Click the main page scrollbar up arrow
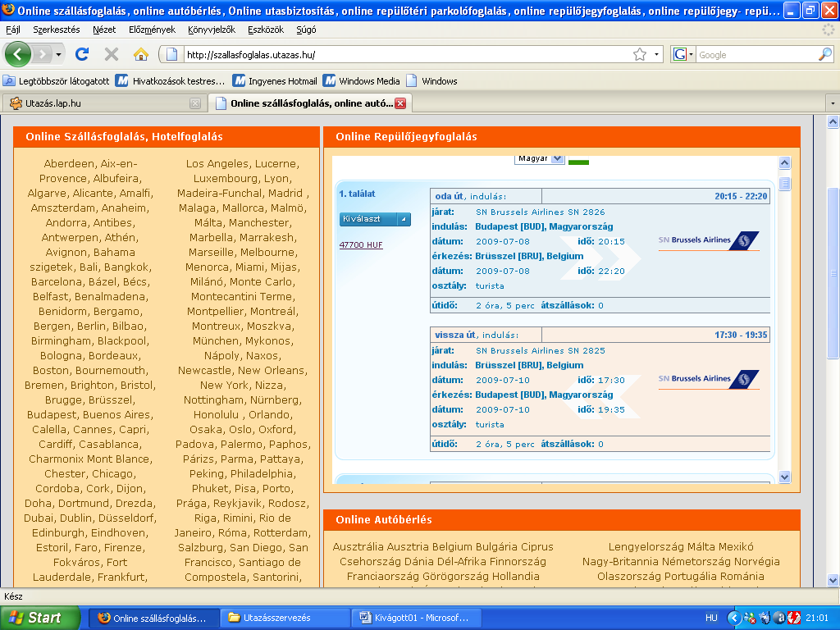The height and width of the screenshot is (630, 840). tap(833, 122)
